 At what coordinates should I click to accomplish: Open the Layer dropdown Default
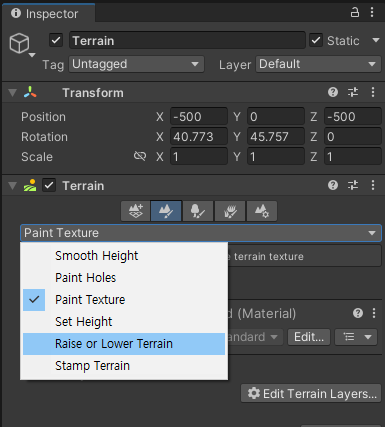click(318, 64)
